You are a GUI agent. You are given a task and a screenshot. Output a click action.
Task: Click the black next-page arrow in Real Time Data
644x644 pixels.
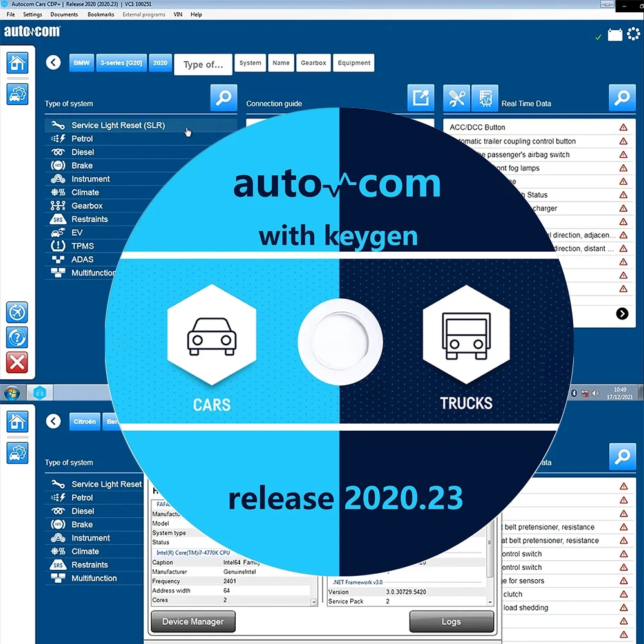pos(622,314)
